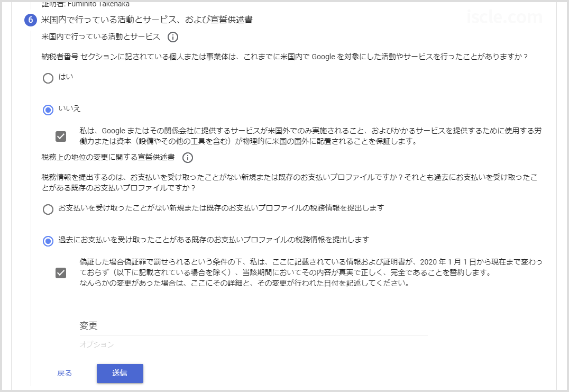Image resolution: width=569 pixels, height=392 pixels.
Task: Click info icon beside 税務上の地位の変更に関する宣誓供述書
Action: [188, 158]
